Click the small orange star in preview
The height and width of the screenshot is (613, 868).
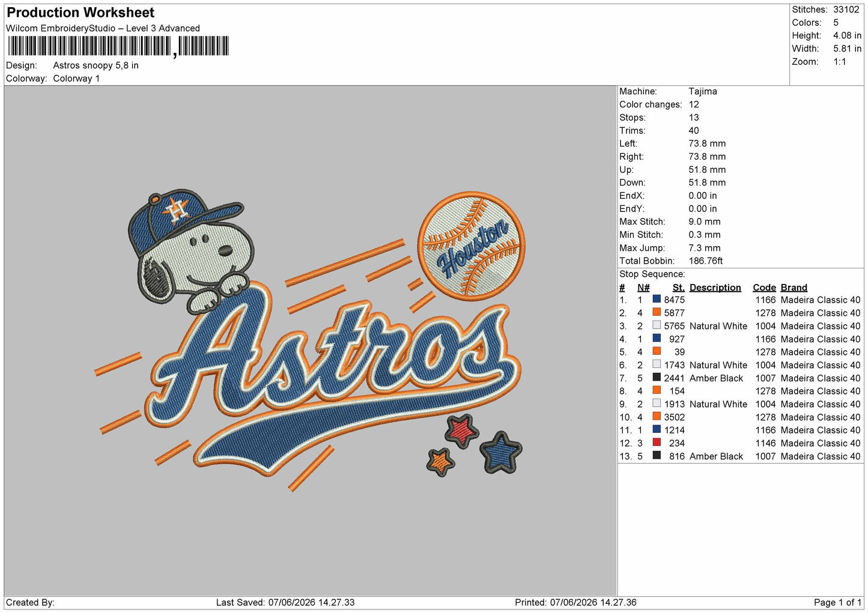(x=440, y=462)
